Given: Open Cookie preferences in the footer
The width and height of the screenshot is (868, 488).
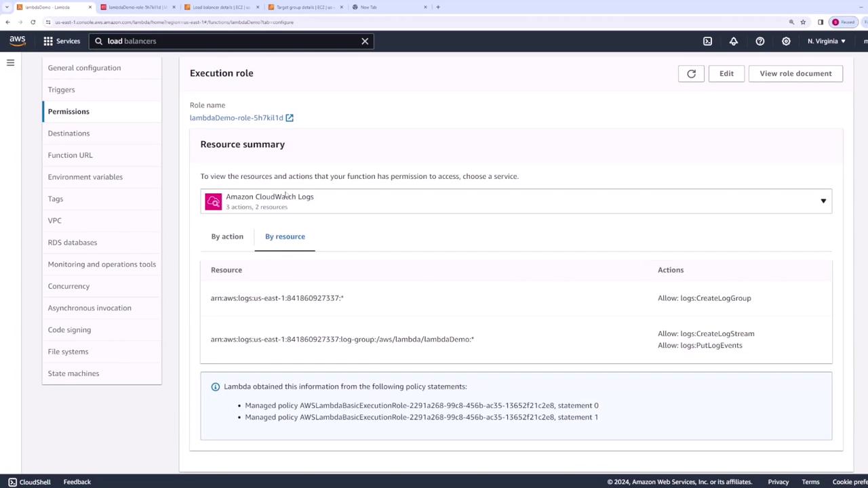Looking at the screenshot, I should click(x=850, y=482).
